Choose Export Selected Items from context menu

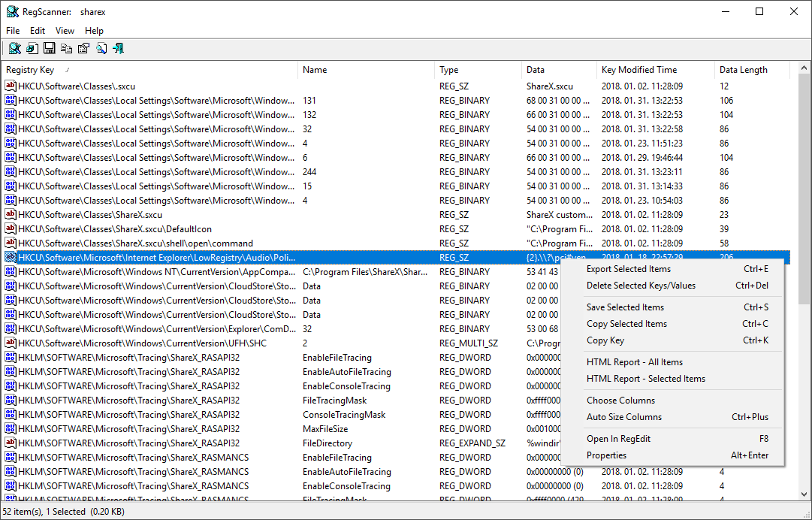(x=629, y=269)
